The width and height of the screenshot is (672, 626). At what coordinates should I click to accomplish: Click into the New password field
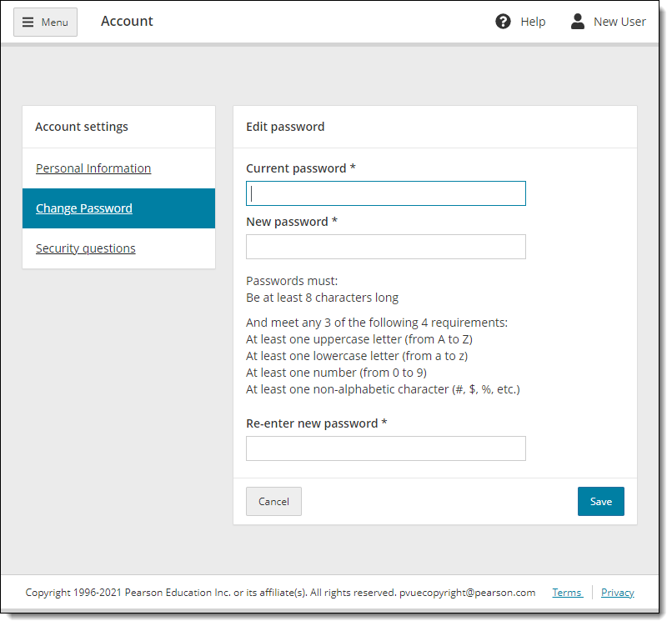[x=386, y=247]
